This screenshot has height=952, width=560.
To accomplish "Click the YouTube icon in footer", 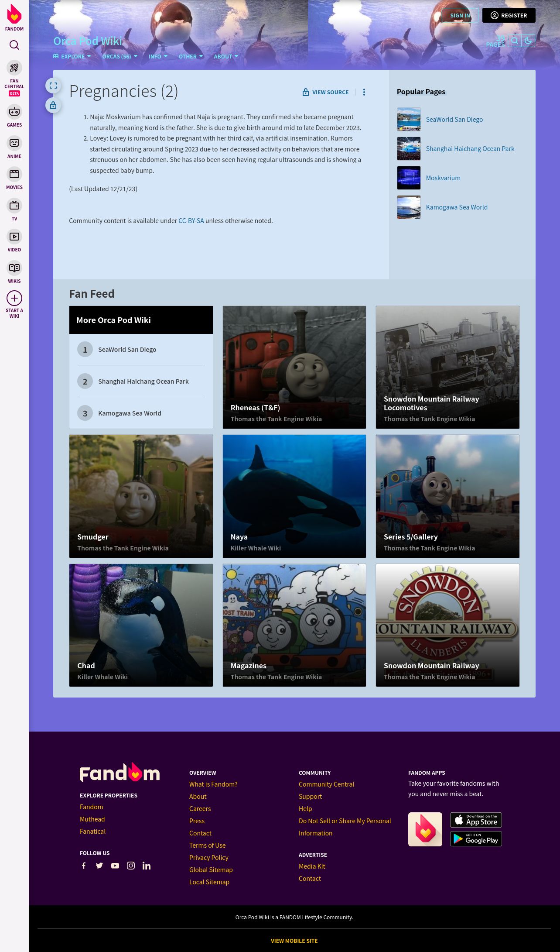I will click(115, 866).
